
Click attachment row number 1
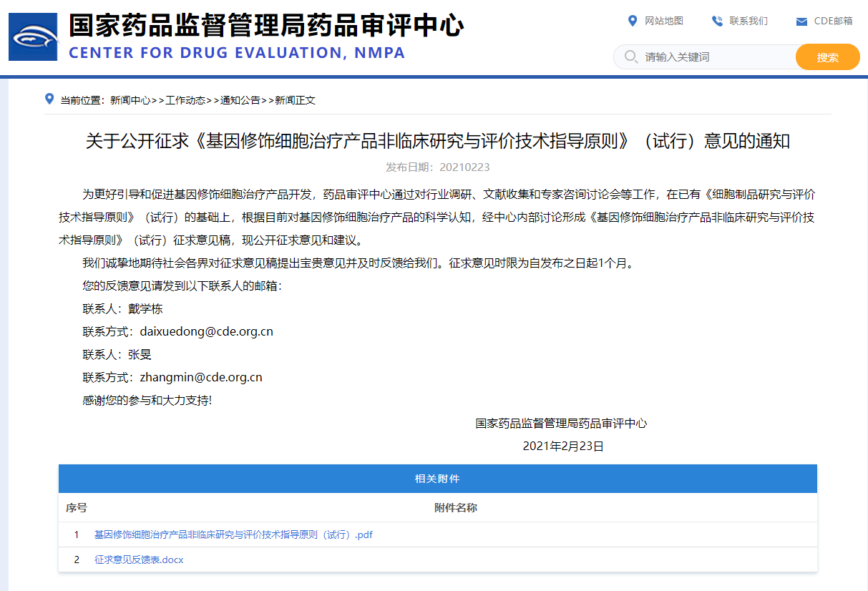(77, 534)
